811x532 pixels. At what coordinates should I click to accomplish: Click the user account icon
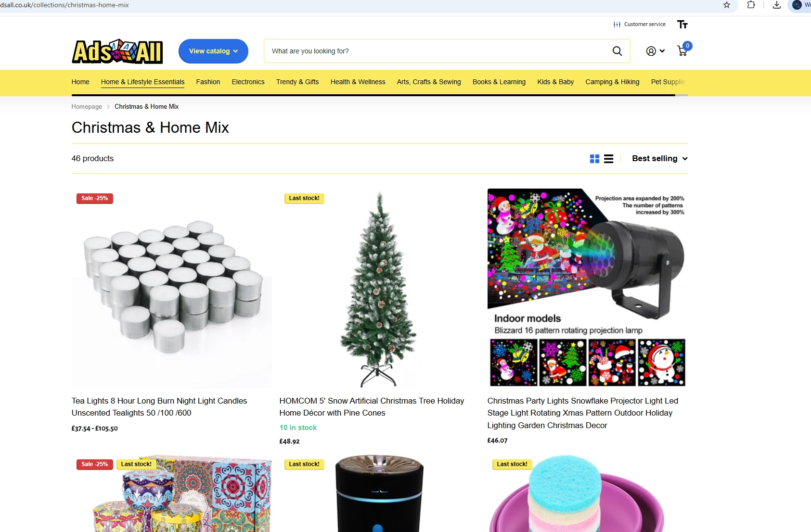[x=651, y=51]
